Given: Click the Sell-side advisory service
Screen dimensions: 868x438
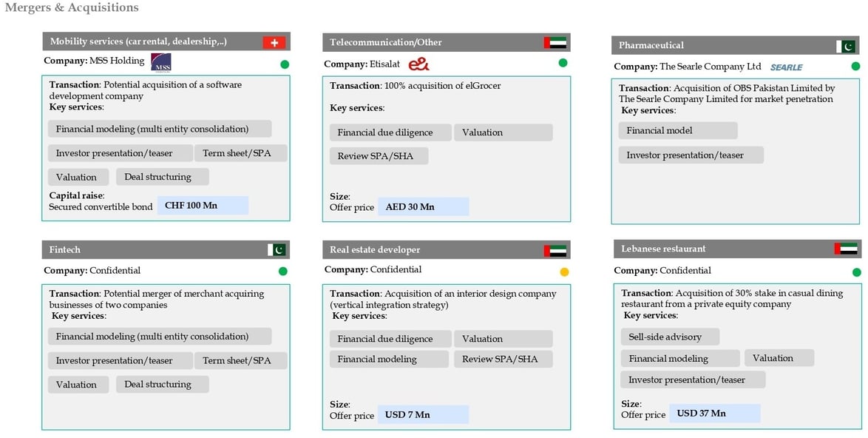Looking at the screenshot, I should 670,337.
